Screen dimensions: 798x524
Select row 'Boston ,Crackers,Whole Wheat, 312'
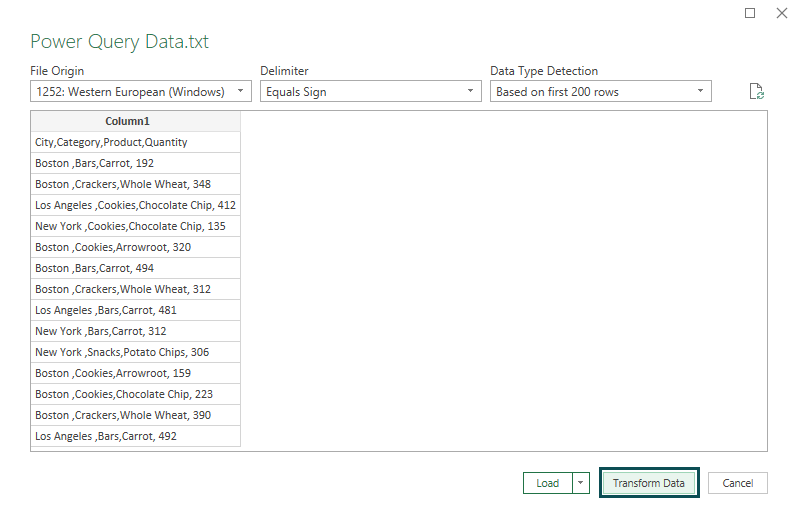click(135, 289)
